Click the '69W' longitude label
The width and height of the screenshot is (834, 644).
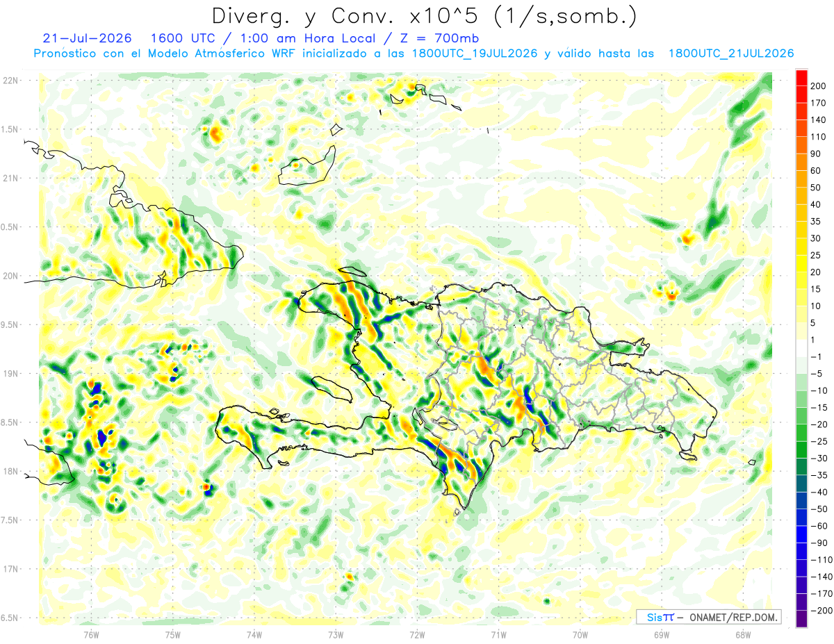pos(662,635)
